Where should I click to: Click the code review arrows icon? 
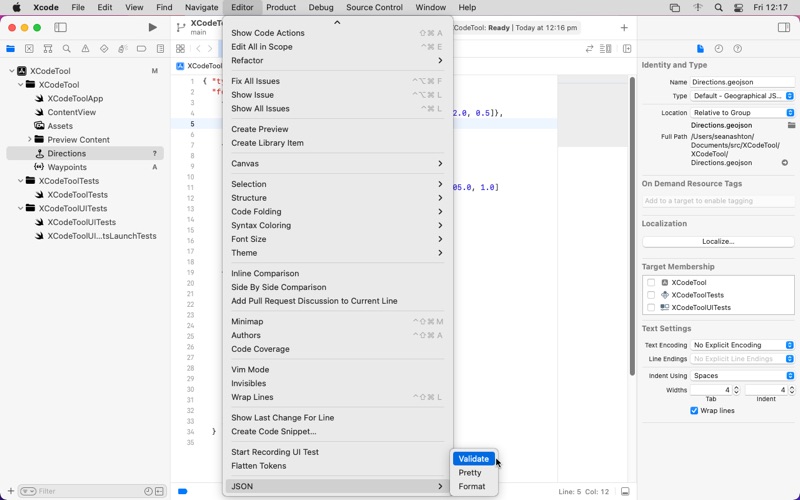coord(589,48)
